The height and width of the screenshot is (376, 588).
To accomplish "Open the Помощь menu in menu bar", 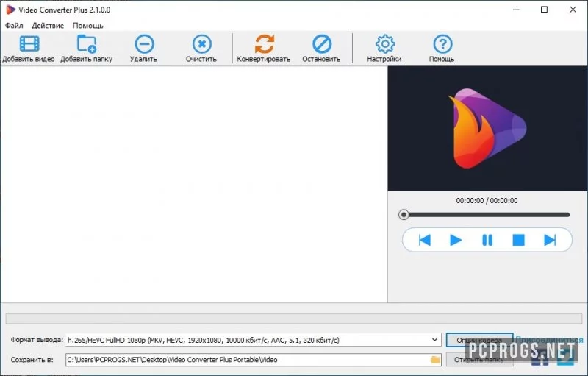I will [x=87, y=26].
